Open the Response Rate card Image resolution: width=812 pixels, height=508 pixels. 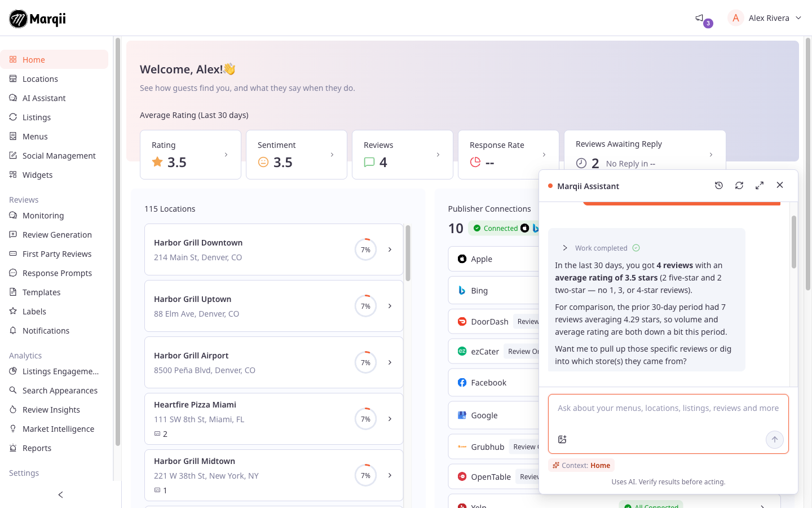coord(509,155)
